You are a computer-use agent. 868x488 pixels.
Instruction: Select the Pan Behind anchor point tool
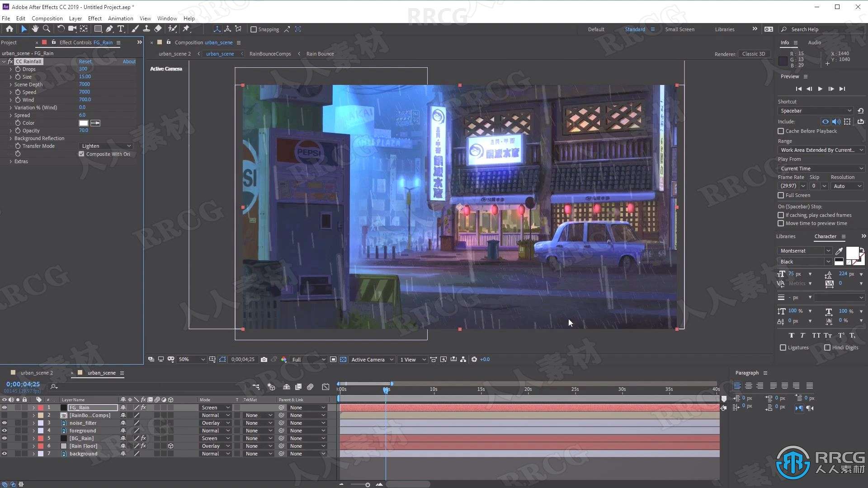[x=84, y=29]
